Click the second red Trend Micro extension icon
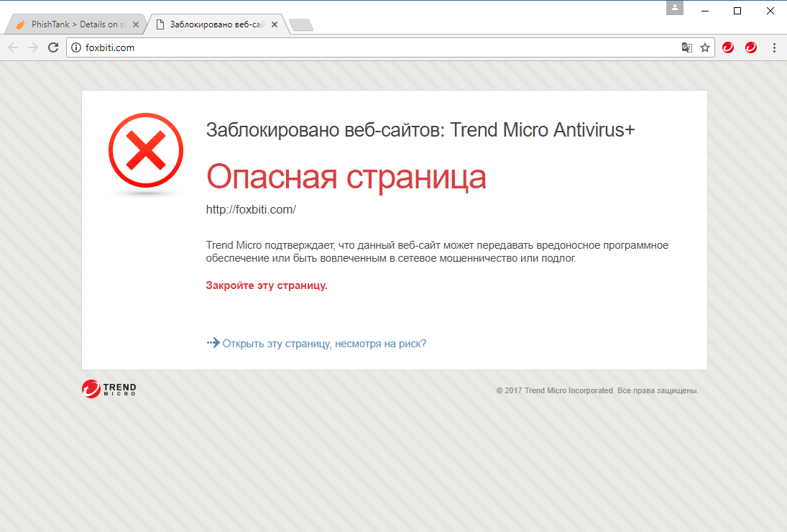The width and height of the screenshot is (787, 532). [750, 47]
